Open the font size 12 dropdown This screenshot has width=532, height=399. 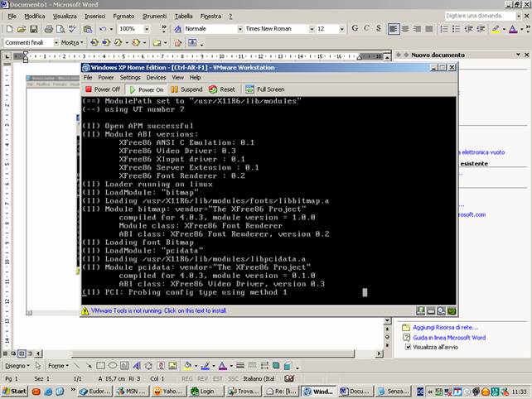341,29
